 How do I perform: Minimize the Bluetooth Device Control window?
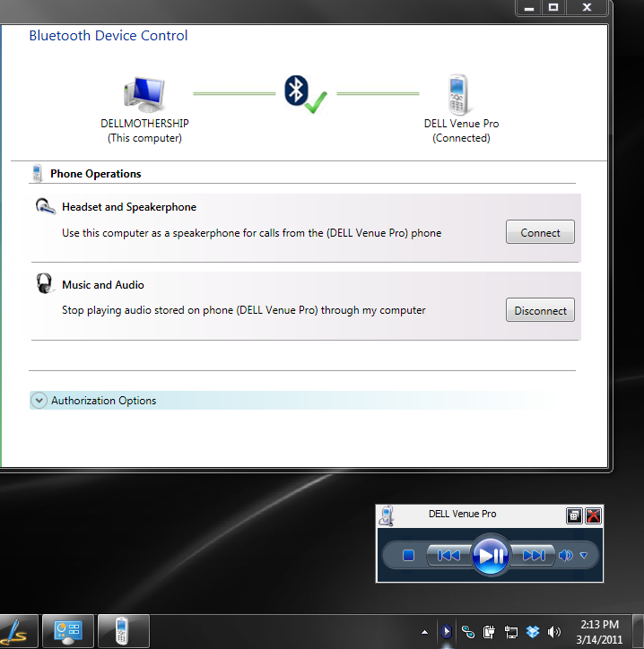click(x=528, y=7)
